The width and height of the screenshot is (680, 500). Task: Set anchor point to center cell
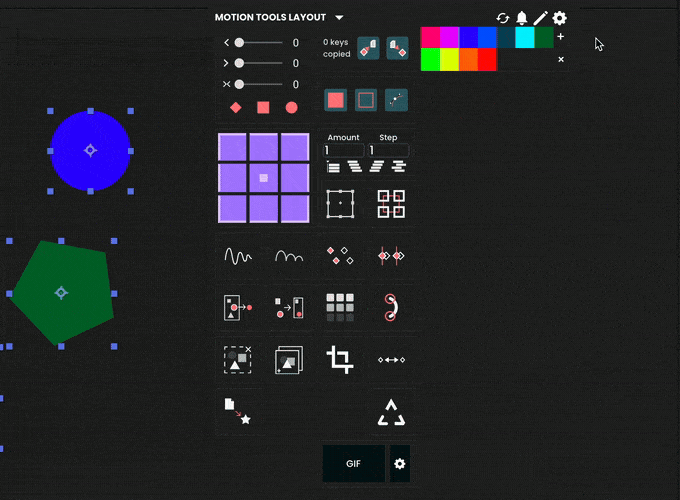click(264, 178)
